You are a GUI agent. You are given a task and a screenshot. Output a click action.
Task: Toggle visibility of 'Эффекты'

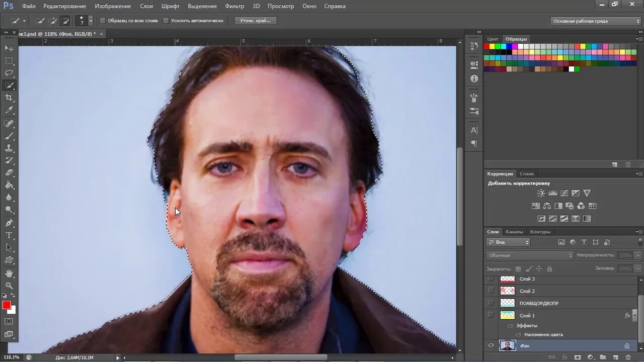pyautogui.click(x=511, y=326)
